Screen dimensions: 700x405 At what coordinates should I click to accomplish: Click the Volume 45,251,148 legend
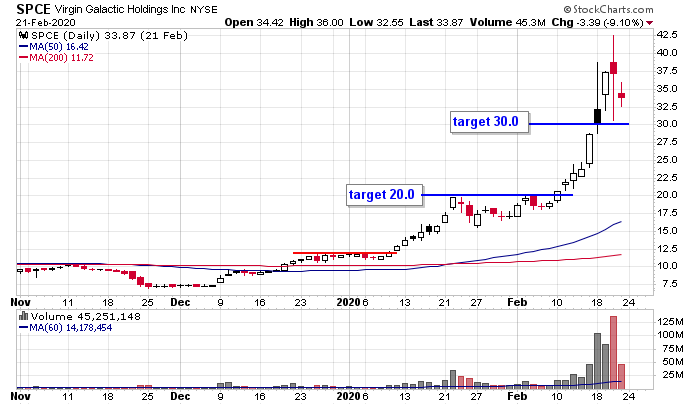coord(85,317)
